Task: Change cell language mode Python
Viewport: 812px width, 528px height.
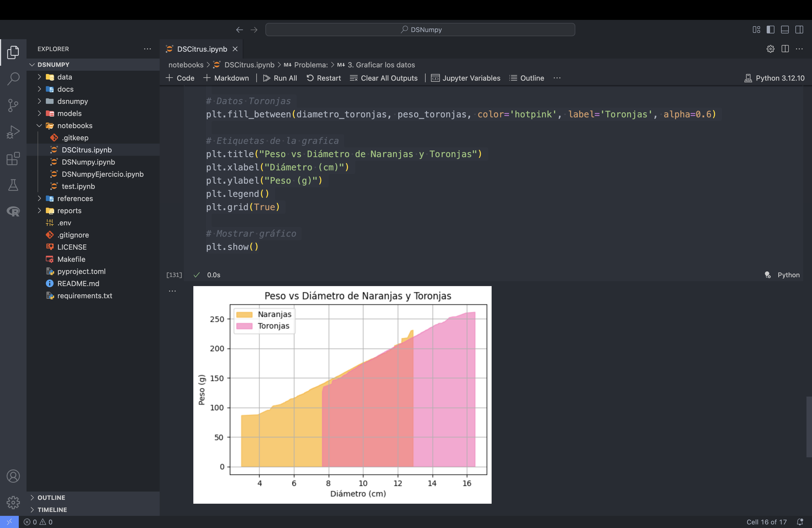Action: pos(789,275)
